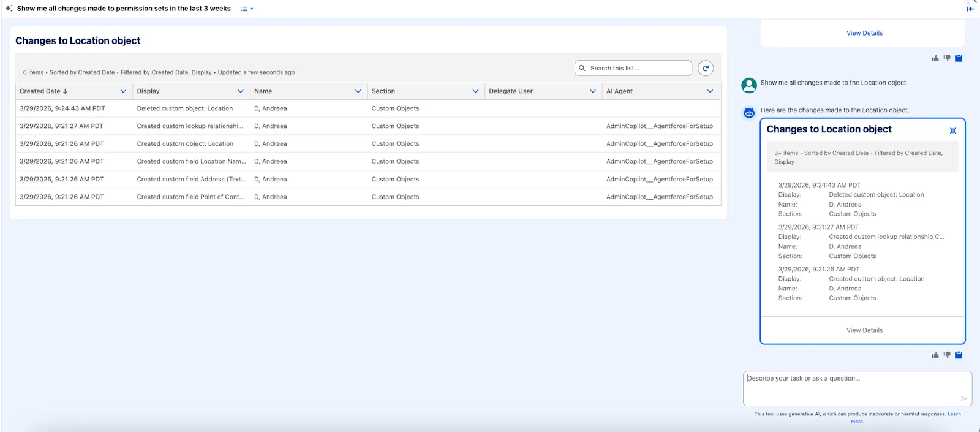Image resolution: width=980 pixels, height=432 pixels.
Task: Give thumbs up to latest response
Action: click(x=935, y=355)
